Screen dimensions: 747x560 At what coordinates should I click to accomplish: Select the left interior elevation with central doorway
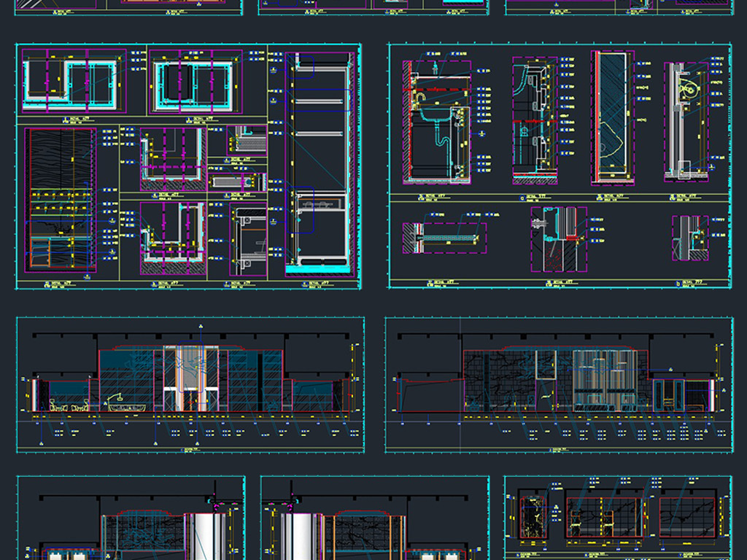click(190, 381)
